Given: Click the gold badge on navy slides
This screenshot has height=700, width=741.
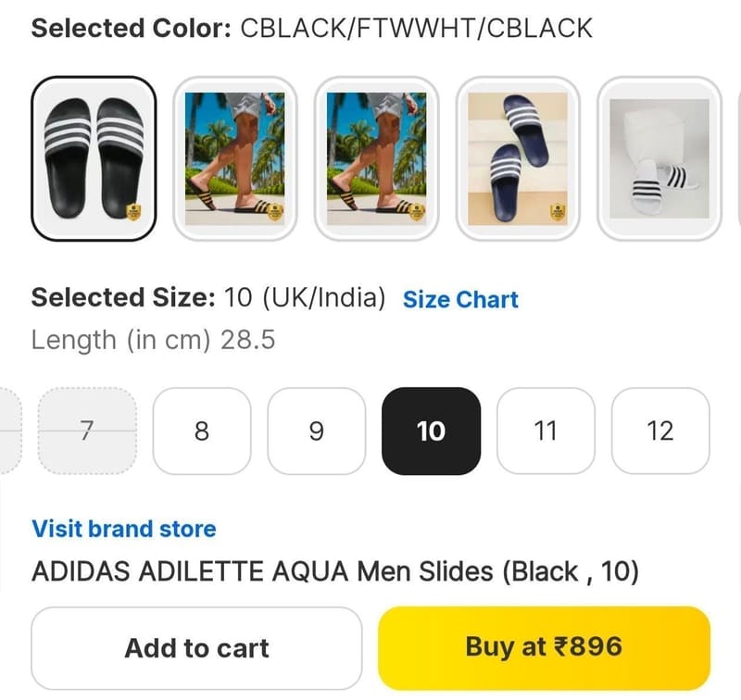Looking at the screenshot, I should click(558, 212).
